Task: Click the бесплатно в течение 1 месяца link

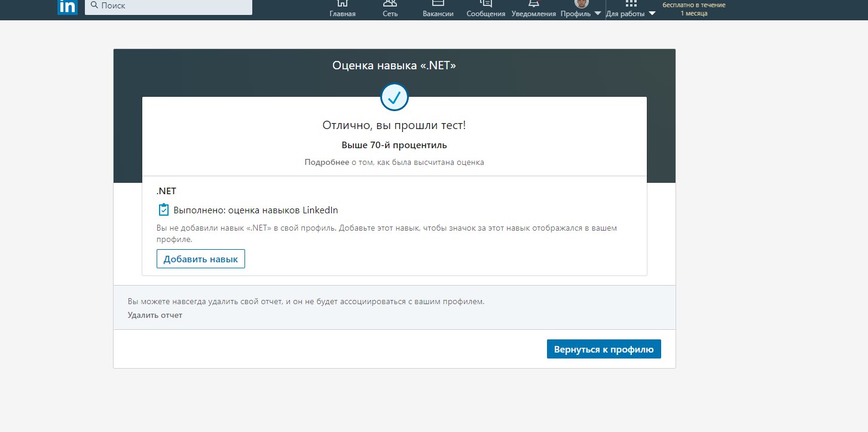Action: (694, 9)
